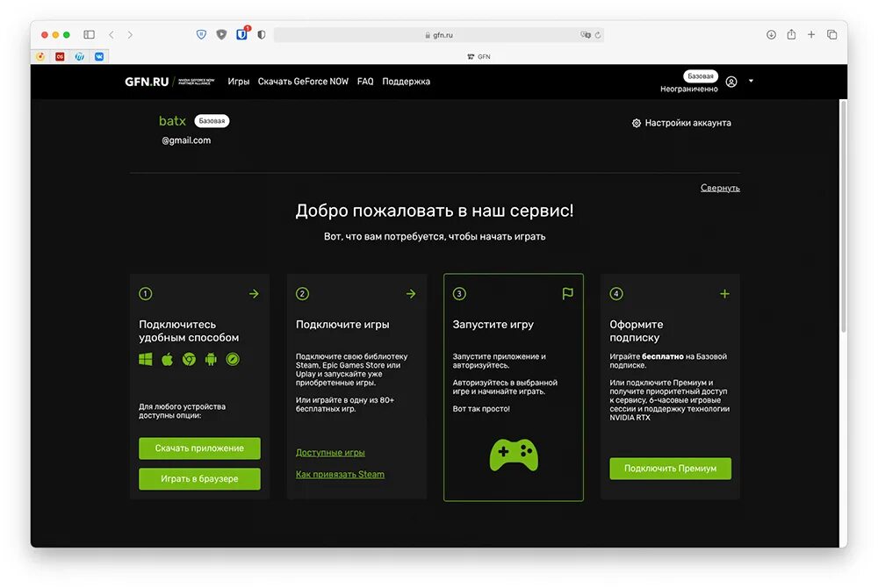Open the blue striped favorites bookmark icon

(80, 56)
